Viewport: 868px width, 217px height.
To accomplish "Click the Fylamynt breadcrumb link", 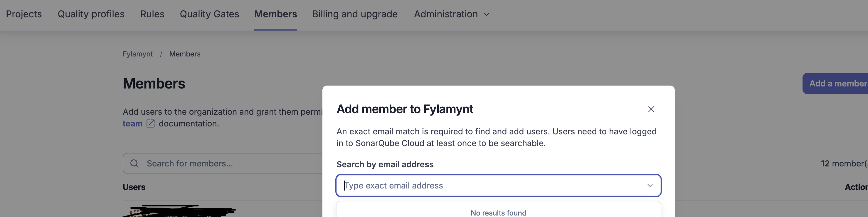I will (x=137, y=54).
